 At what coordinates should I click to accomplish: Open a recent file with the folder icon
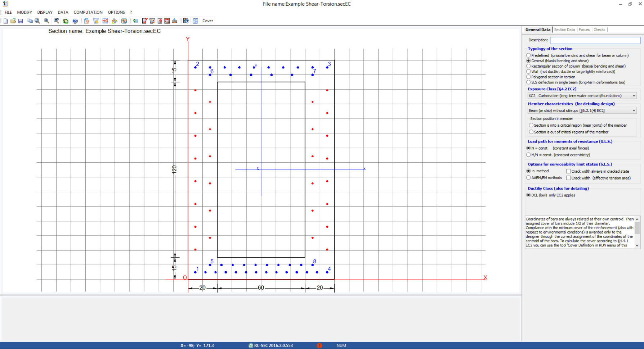[13, 21]
